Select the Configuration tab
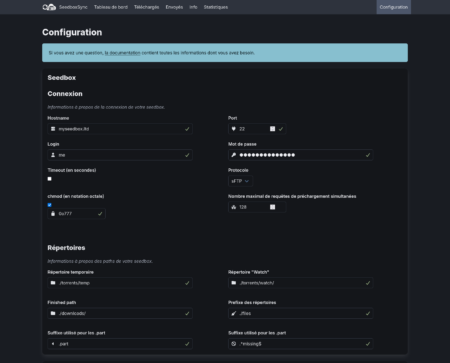Image resolution: width=450 pixels, height=363 pixels. [x=394, y=7]
